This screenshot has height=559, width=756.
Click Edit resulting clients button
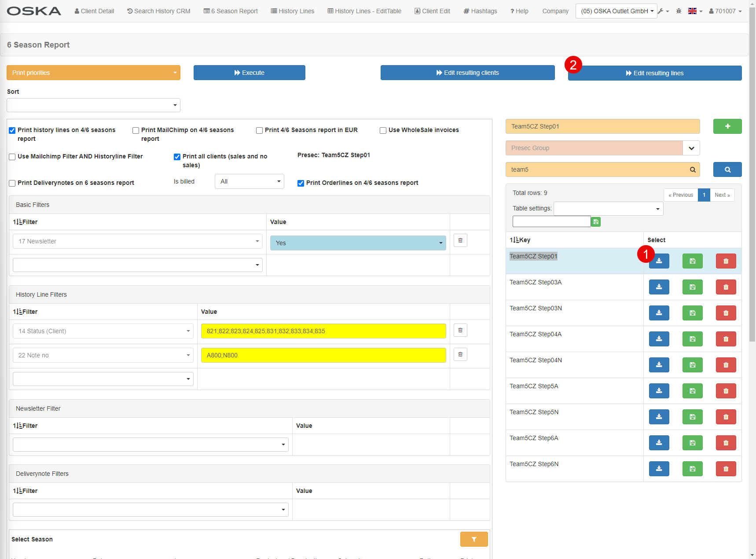point(467,73)
